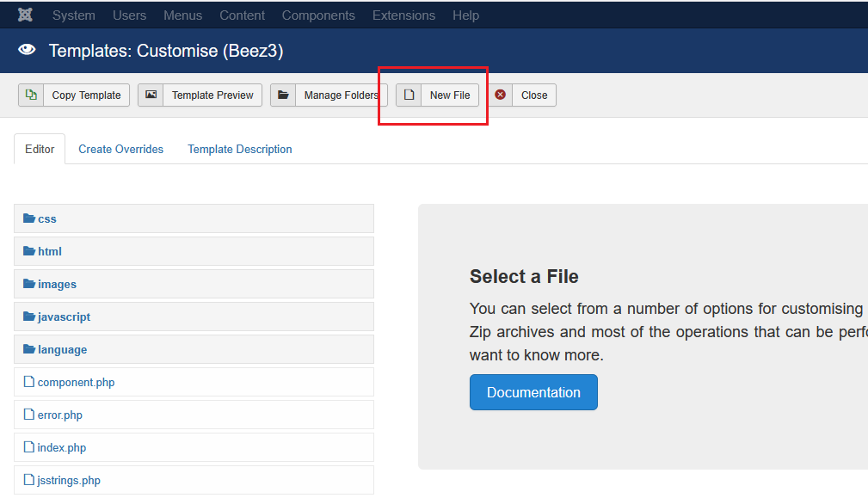
Task: Click the New File page icon
Action: pos(409,95)
